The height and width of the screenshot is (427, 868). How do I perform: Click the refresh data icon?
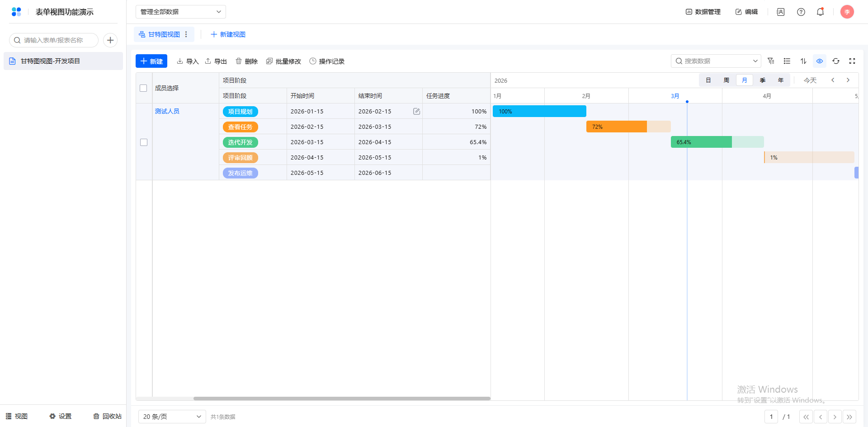(836, 61)
